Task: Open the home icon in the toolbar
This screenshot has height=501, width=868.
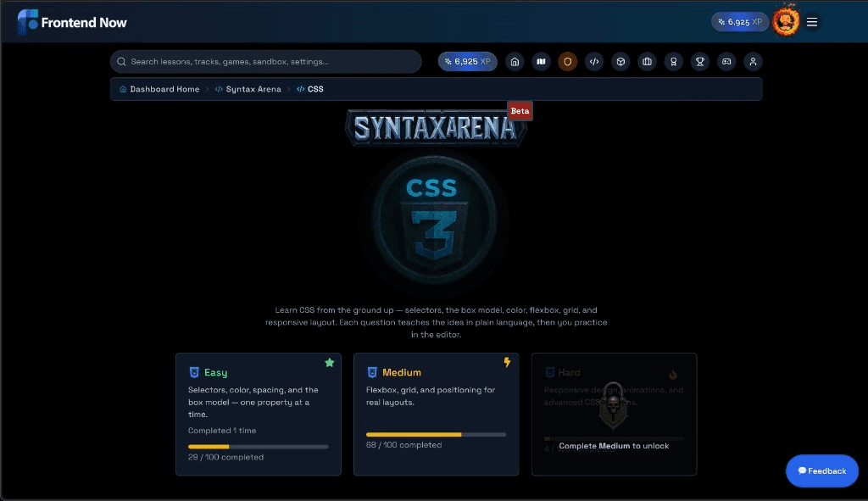Action: click(x=515, y=61)
